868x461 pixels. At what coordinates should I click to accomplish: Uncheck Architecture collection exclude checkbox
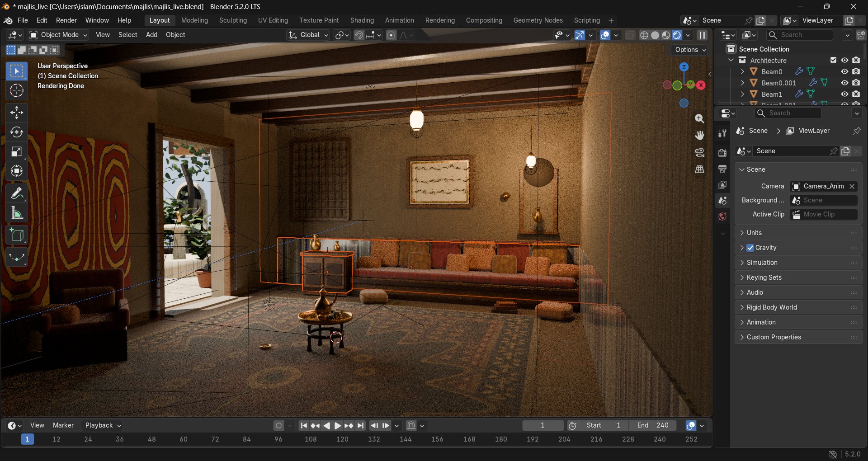coord(833,60)
